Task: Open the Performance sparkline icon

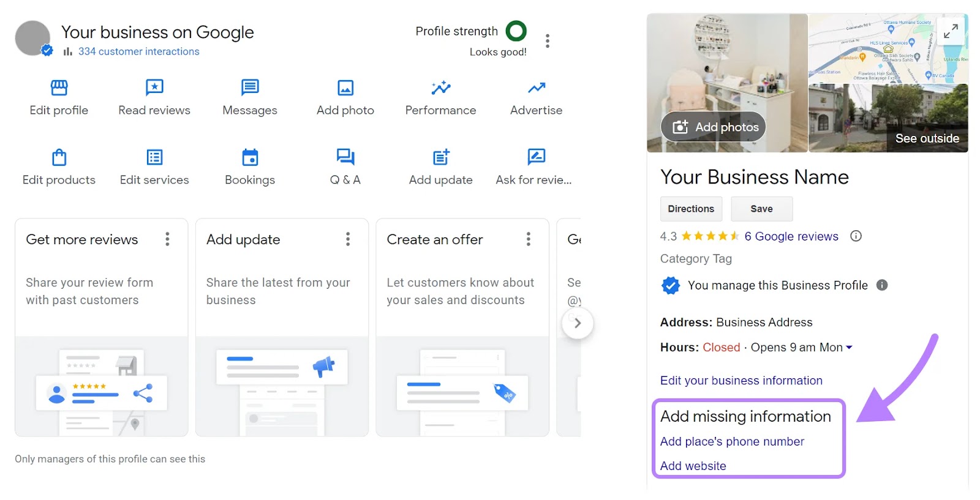Action: click(441, 88)
